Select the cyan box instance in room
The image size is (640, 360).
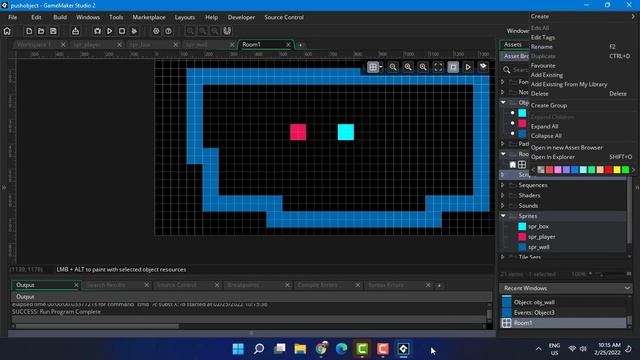point(346,132)
